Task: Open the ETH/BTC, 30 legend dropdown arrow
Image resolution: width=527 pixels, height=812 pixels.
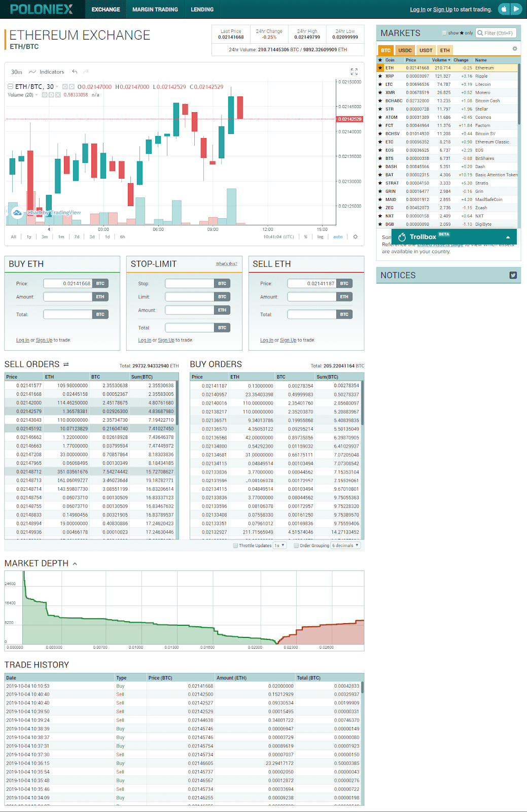Action: tap(57, 87)
